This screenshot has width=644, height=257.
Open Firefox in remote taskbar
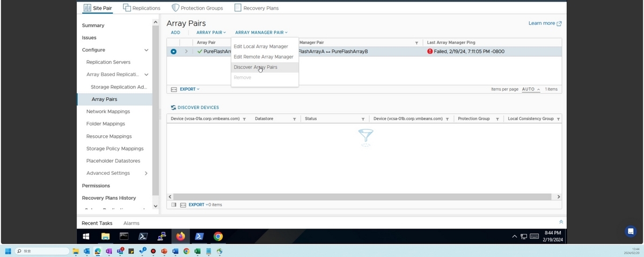tap(180, 236)
